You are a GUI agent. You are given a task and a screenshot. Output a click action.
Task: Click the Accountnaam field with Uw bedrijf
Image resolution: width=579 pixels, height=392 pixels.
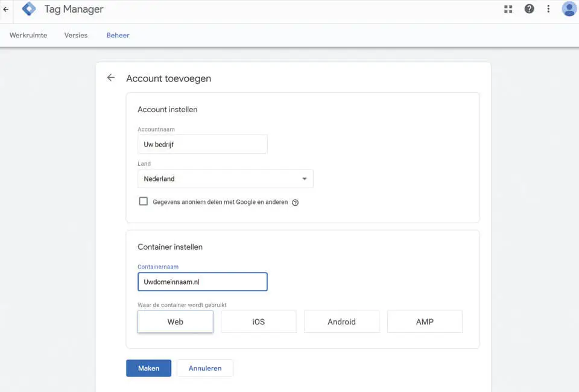203,144
